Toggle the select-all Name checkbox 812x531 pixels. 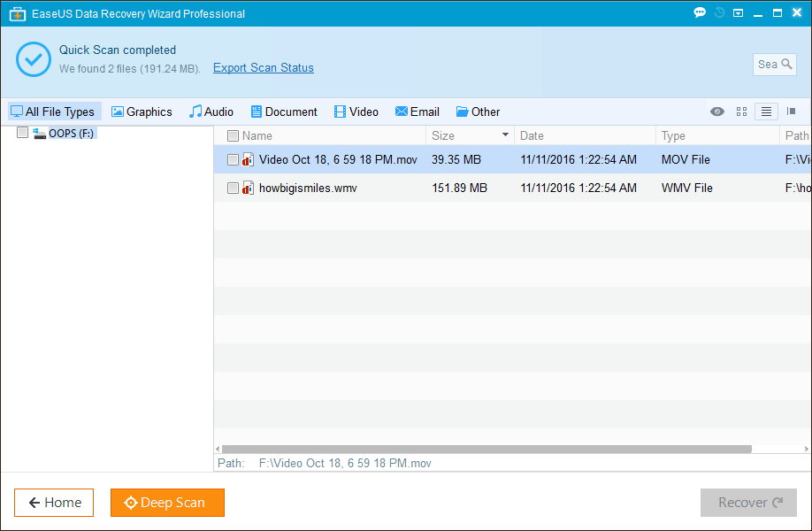pos(233,135)
